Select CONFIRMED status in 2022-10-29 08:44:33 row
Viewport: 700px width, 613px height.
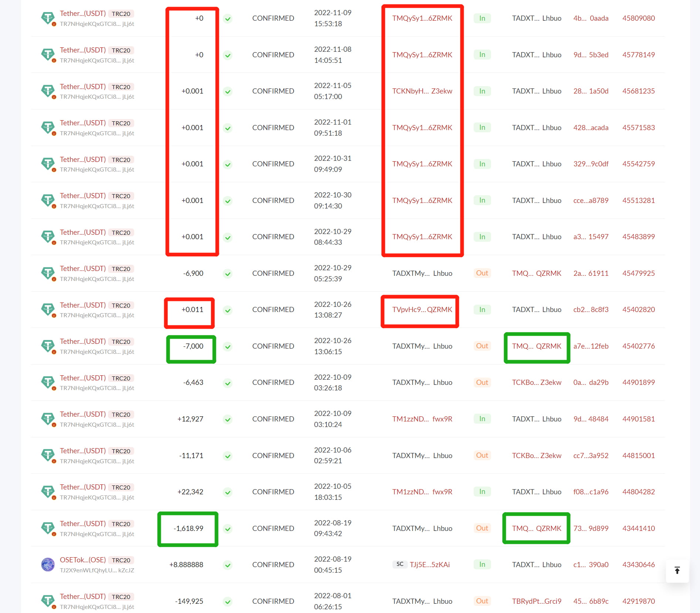(x=273, y=237)
